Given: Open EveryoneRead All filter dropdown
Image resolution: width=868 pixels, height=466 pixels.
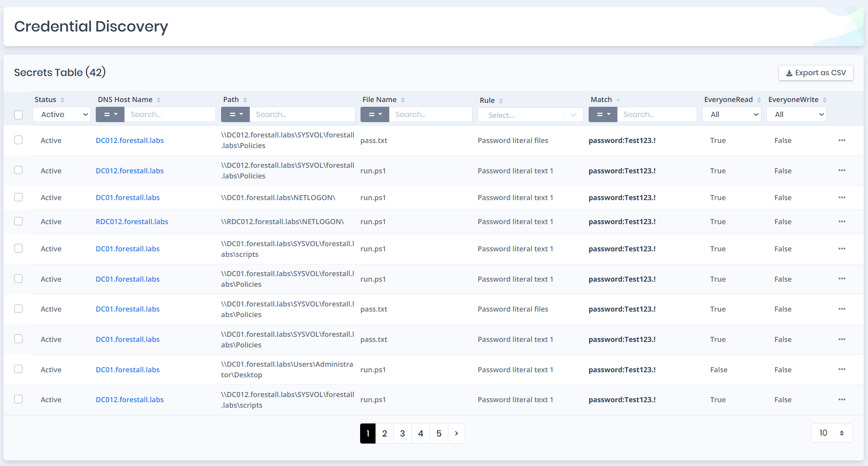Looking at the screenshot, I should click(x=732, y=115).
